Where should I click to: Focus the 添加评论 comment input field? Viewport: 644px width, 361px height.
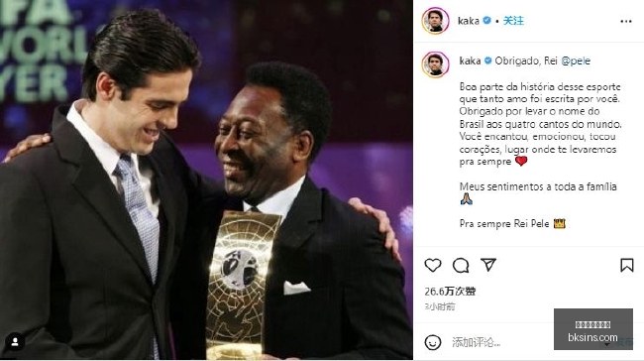pyautogui.click(x=501, y=342)
